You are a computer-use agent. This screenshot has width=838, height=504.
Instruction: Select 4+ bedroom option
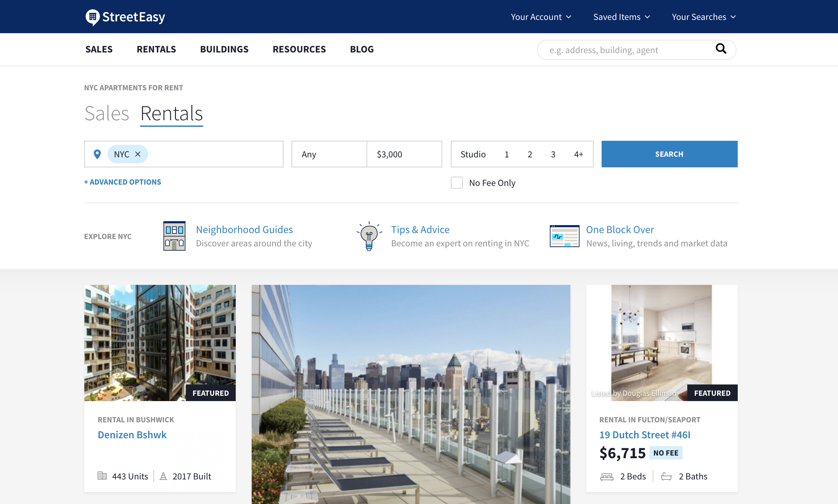[x=579, y=154]
